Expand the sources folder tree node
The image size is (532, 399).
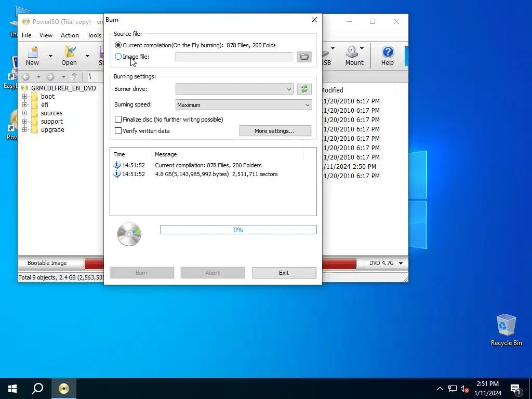point(24,113)
